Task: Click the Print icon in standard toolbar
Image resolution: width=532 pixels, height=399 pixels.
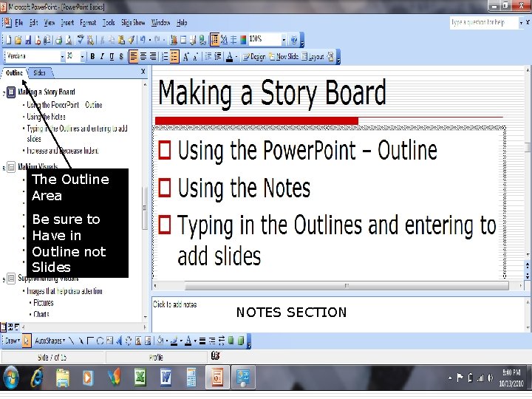Action: 58,40
